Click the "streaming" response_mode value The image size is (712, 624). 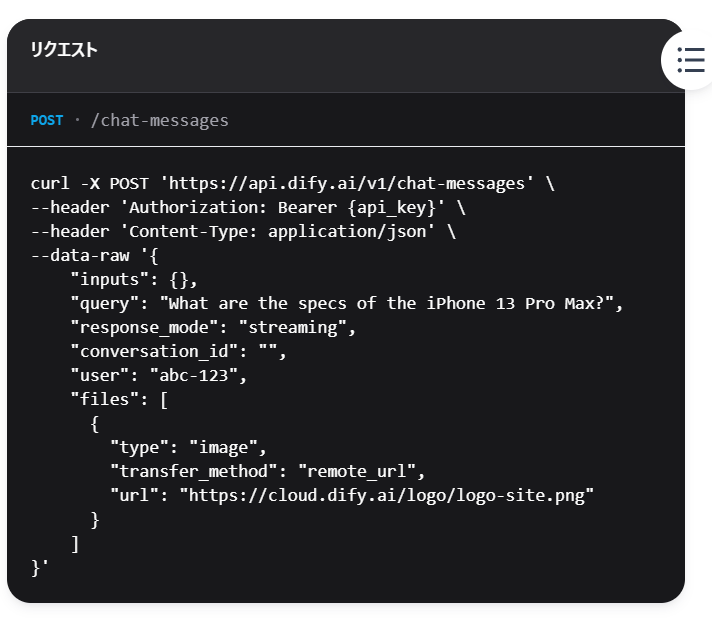(293, 327)
